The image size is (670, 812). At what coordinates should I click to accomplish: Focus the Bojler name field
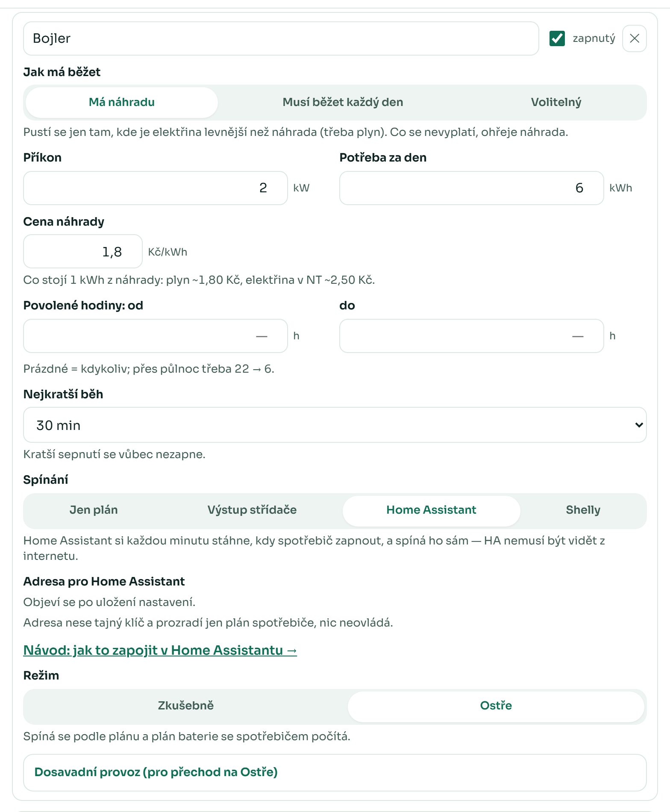[281, 38]
